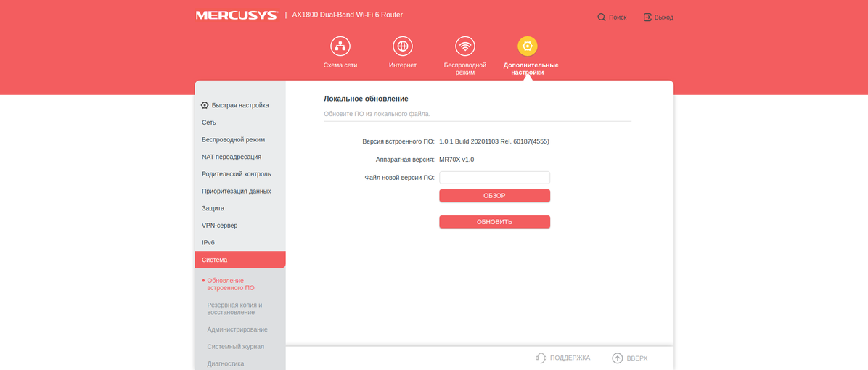Open the Беспроводной режим Wi-Fi icon

pyautogui.click(x=465, y=46)
